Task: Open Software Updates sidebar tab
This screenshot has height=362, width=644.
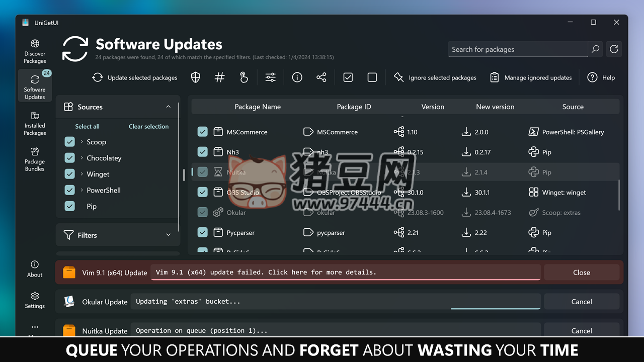Action: 35,85
